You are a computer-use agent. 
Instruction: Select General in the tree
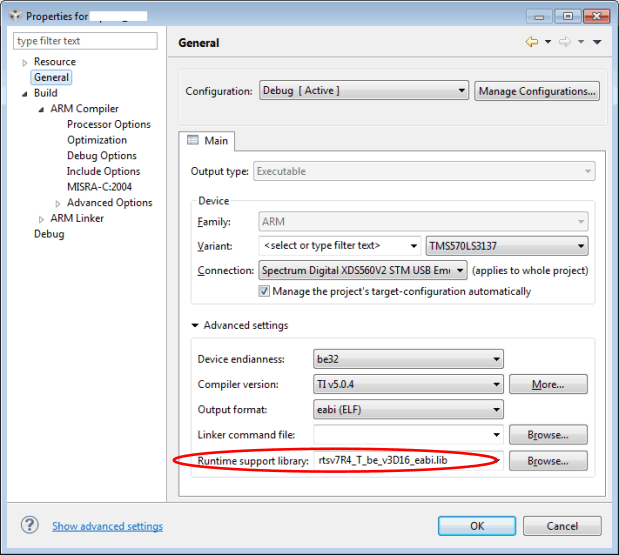(51, 77)
